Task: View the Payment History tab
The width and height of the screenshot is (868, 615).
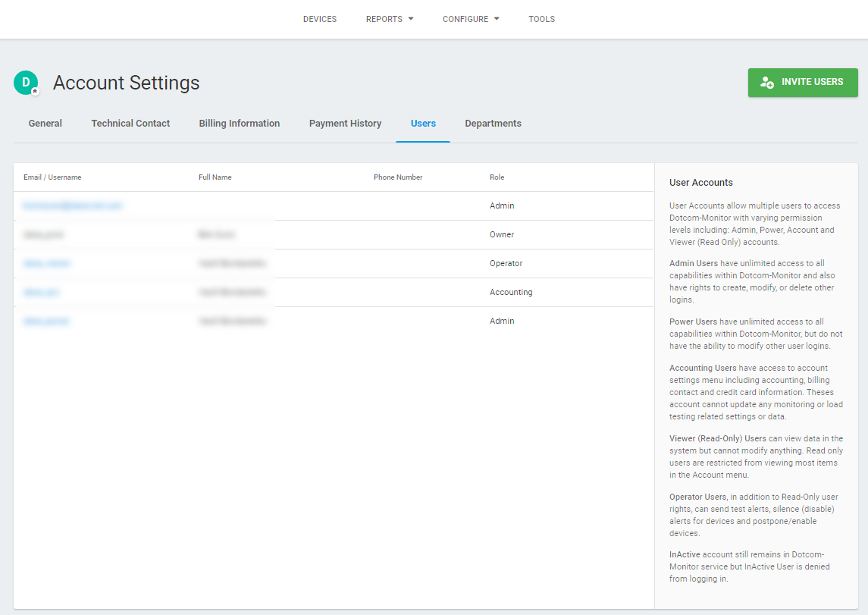Action: (345, 124)
